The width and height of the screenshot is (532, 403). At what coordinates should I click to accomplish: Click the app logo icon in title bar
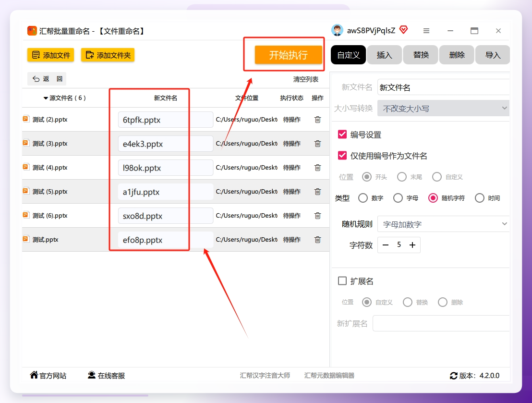point(32,31)
